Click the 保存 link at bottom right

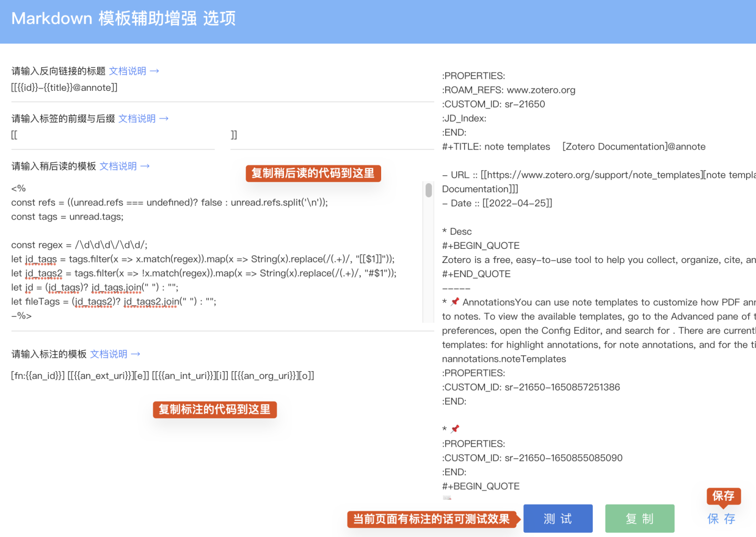(x=722, y=519)
